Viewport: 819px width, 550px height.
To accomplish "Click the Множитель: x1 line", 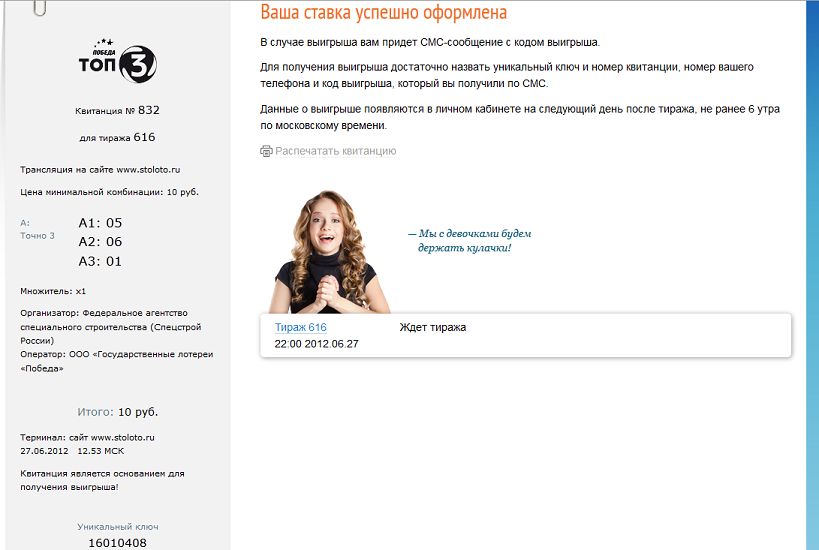I will [53, 291].
